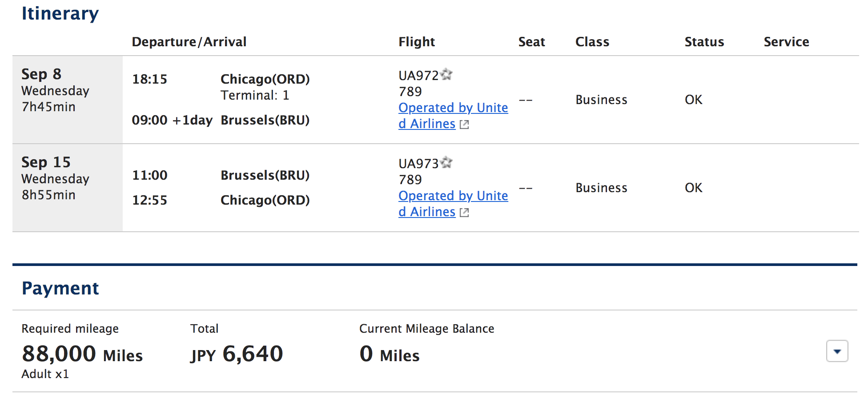Click the Class column header

pos(592,42)
